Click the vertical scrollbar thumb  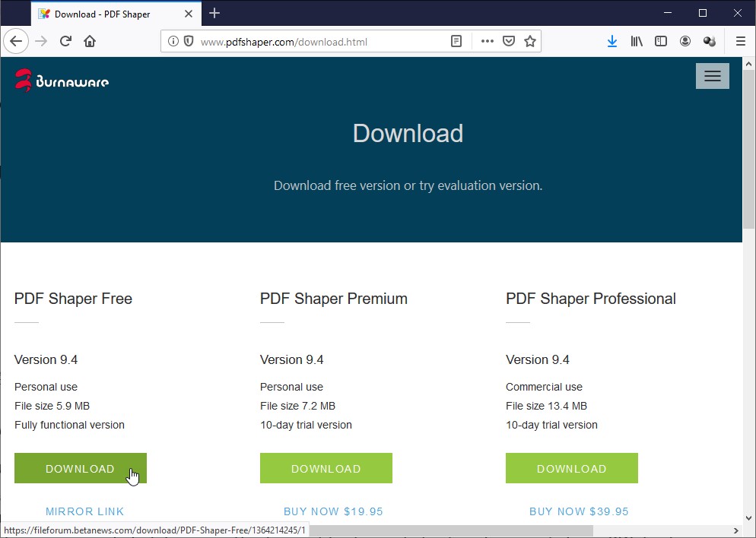[748, 150]
